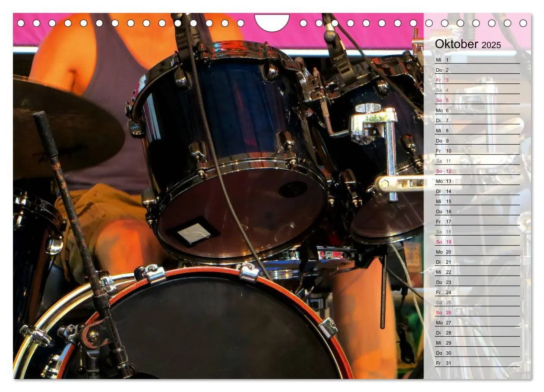544x392 pixels.
Task: Select the Mi 1 date row
Action: (477, 60)
